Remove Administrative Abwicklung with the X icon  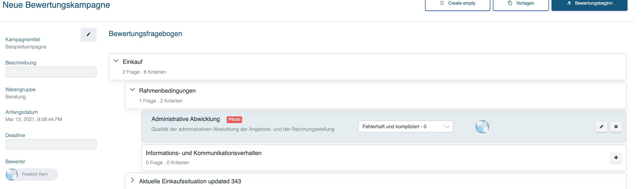tap(616, 127)
